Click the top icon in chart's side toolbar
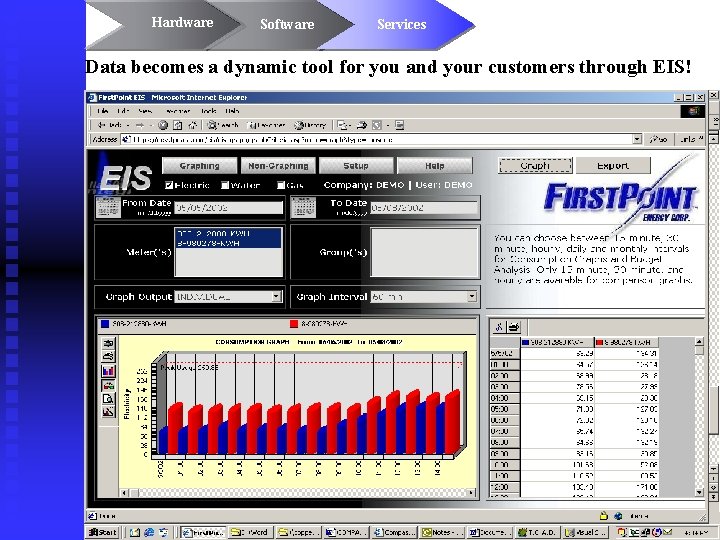 pos(108,343)
